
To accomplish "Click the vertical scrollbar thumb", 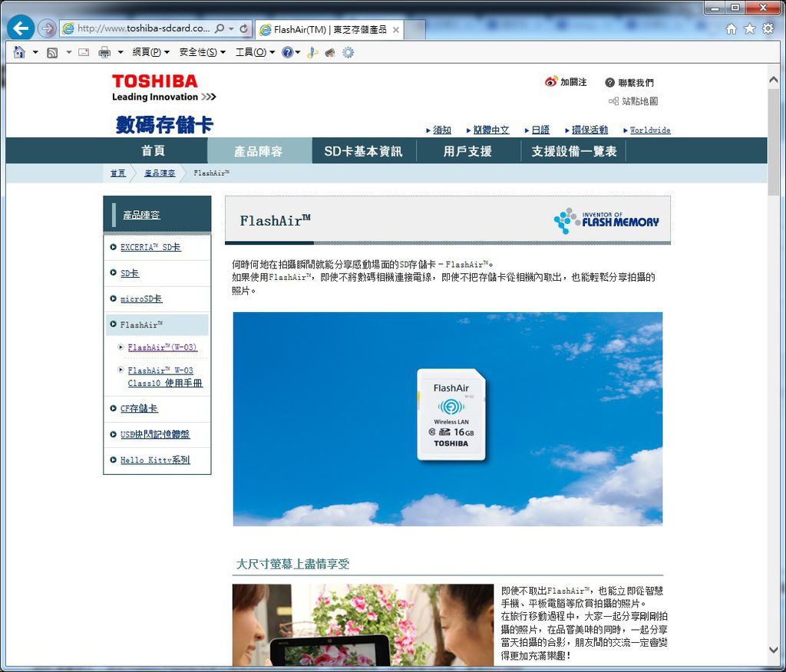I will (773, 143).
